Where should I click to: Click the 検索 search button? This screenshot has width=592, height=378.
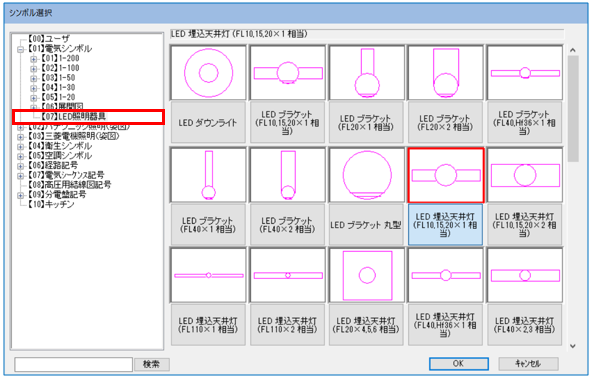point(151,364)
